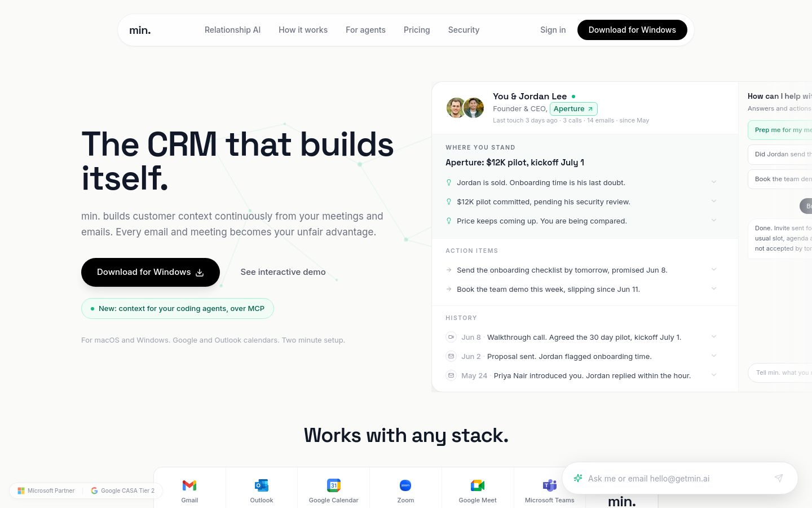Screen dimensions: 812x508
Task: Click "Aperture: $12K pilot, kickoff July 1" heading
Action: [515, 163]
